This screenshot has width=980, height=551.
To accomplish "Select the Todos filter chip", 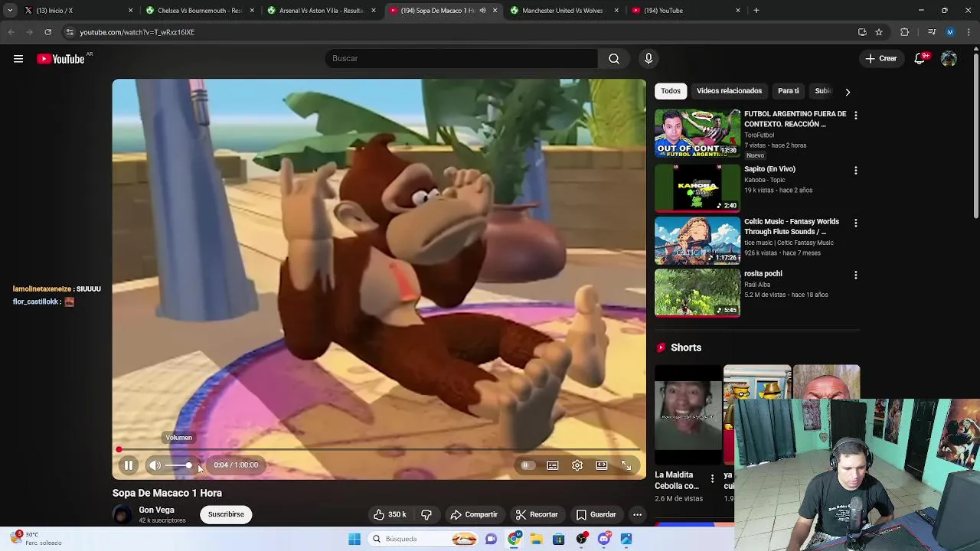I will point(671,91).
